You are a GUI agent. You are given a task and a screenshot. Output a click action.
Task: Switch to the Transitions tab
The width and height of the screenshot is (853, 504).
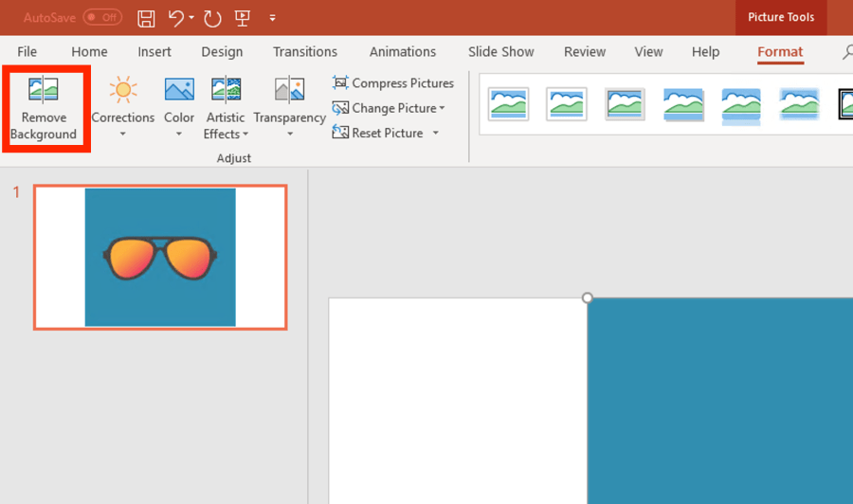304,52
